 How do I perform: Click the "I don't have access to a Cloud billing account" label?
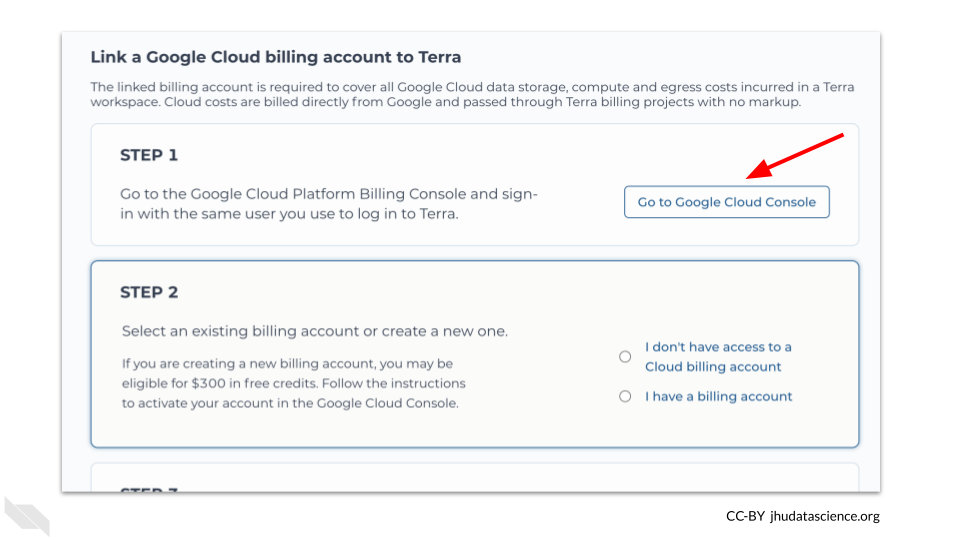tap(718, 356)
